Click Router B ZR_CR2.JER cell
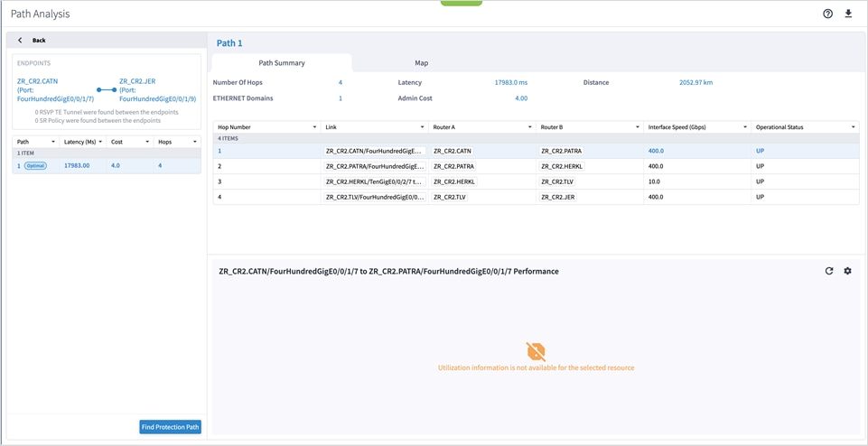 [557, 197]
